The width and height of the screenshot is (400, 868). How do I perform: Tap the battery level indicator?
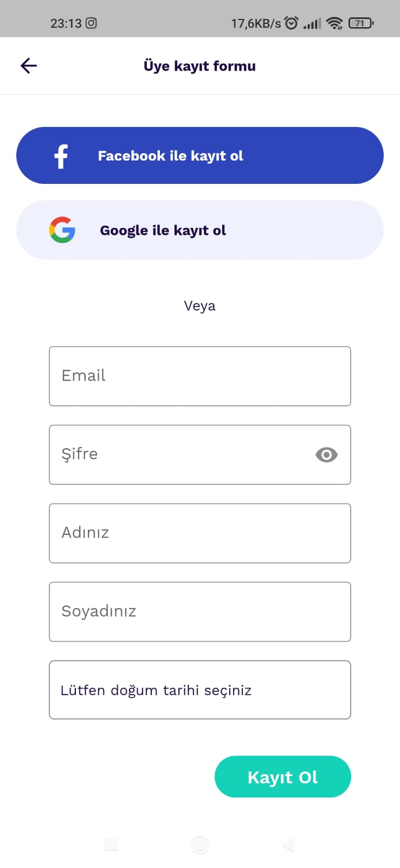click(361, 23)
